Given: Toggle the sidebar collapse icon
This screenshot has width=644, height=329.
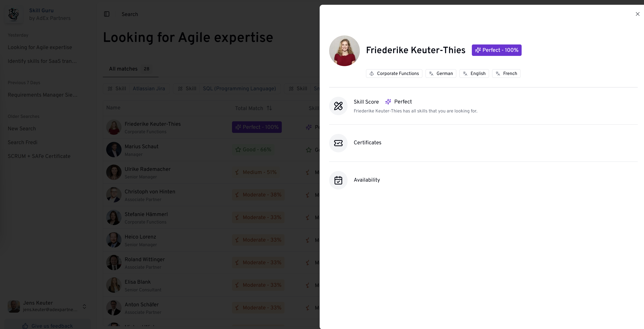Looking at the screenshot, I should point(107,14).
